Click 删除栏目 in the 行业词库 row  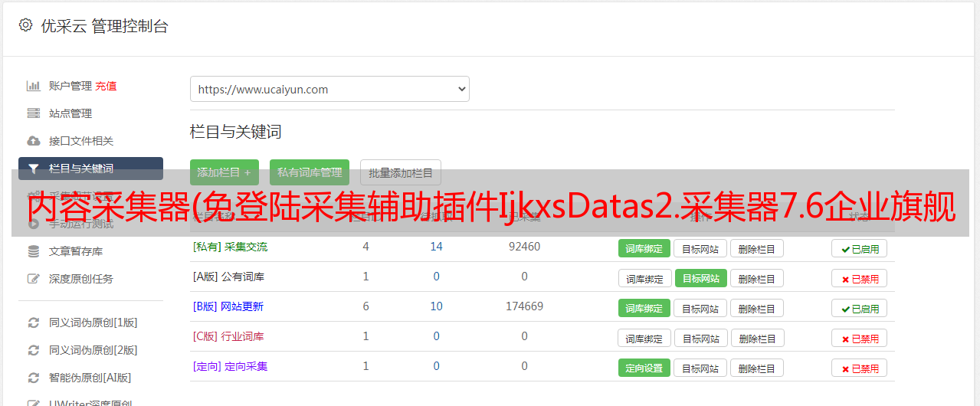tap(758, 338)
